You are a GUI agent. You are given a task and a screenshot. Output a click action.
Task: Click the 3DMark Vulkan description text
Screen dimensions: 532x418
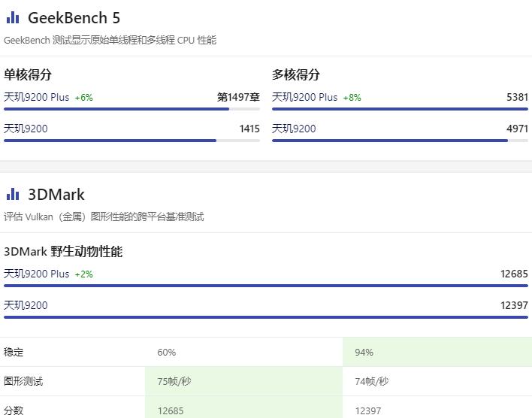[x=104, y=217]
